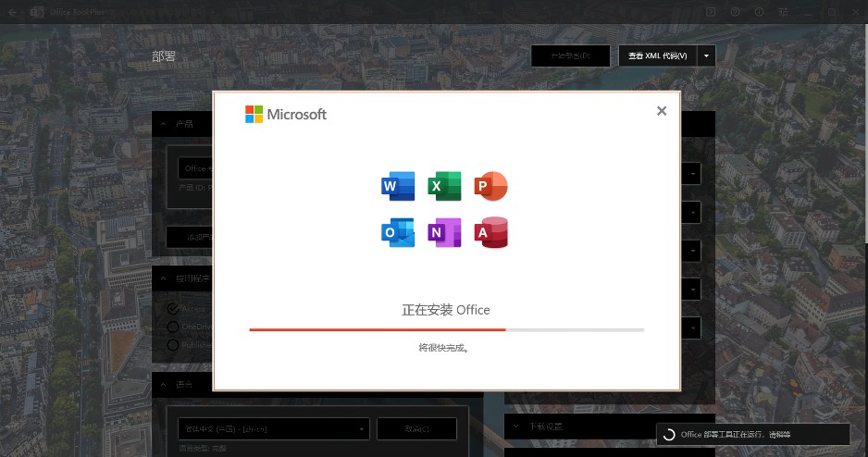
Task: Click the dimmed button left of 查看 XML 代码
Action: pos(571,56)
